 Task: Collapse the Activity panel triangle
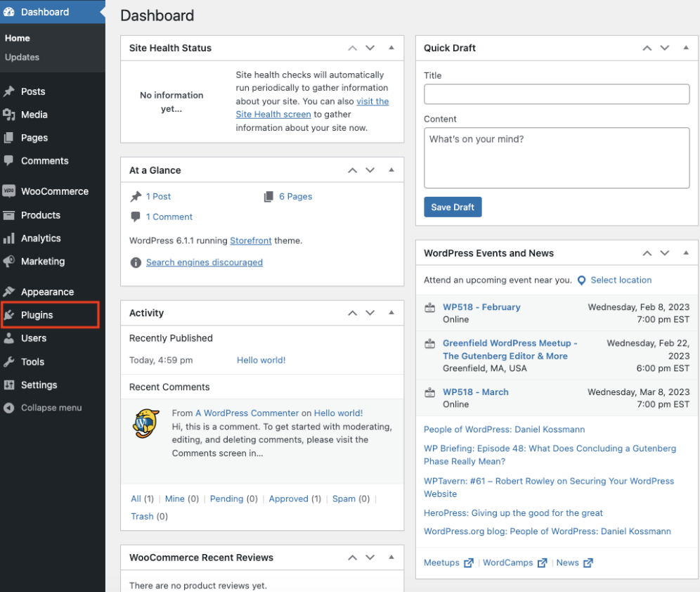(x=391, y=312)
